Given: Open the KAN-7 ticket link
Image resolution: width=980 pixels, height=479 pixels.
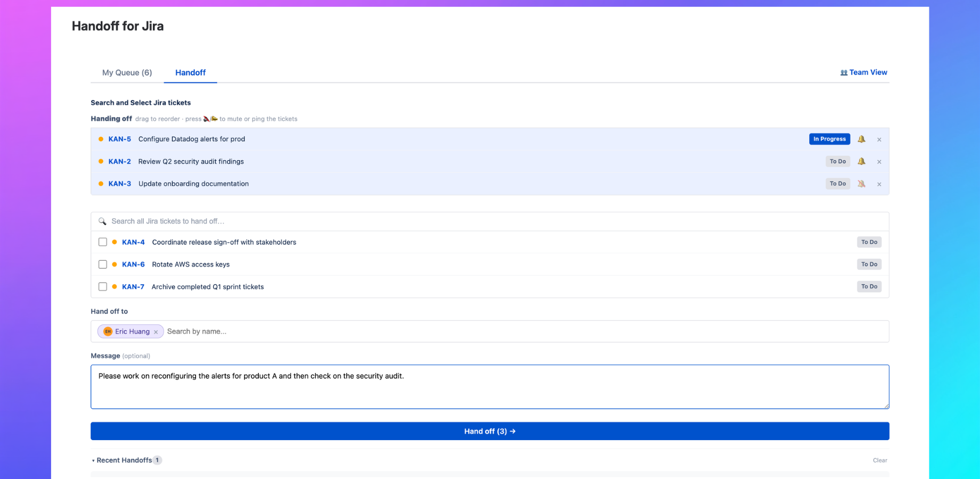Looking at the screenshot, I should (x=133, y=287).
